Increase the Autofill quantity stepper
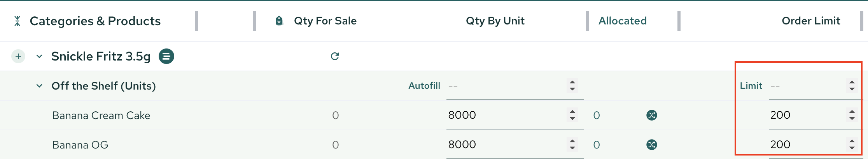The image size is (868, 159). coord(572,82)
